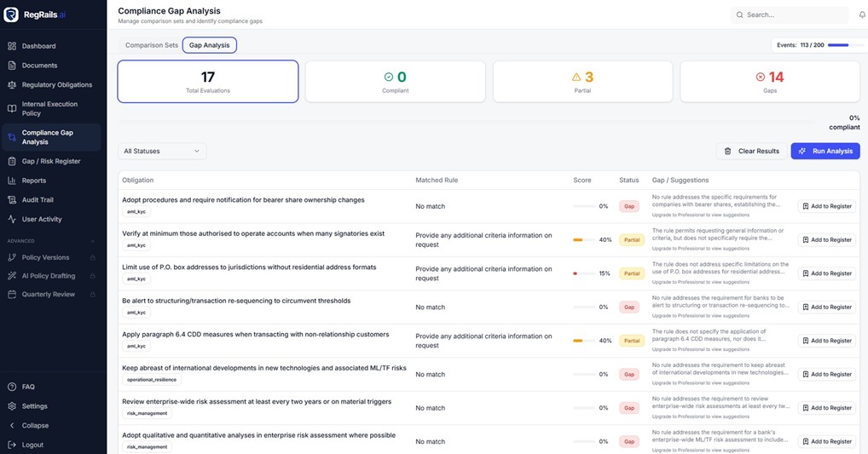
Task: Click the 15% score bar for P.O. box row
Action: click(584, 273)
